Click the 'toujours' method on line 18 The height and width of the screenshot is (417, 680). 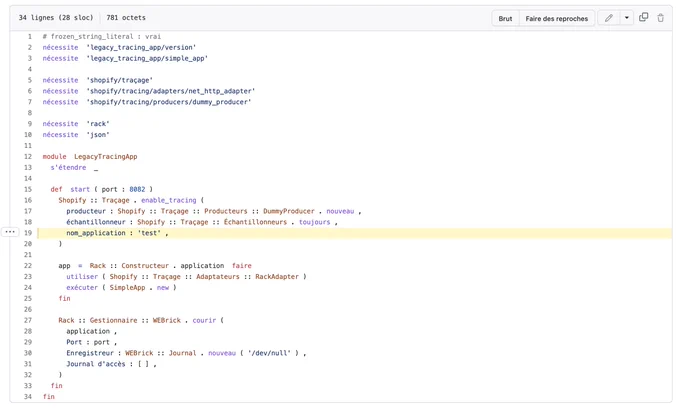(x=314, y=222)
